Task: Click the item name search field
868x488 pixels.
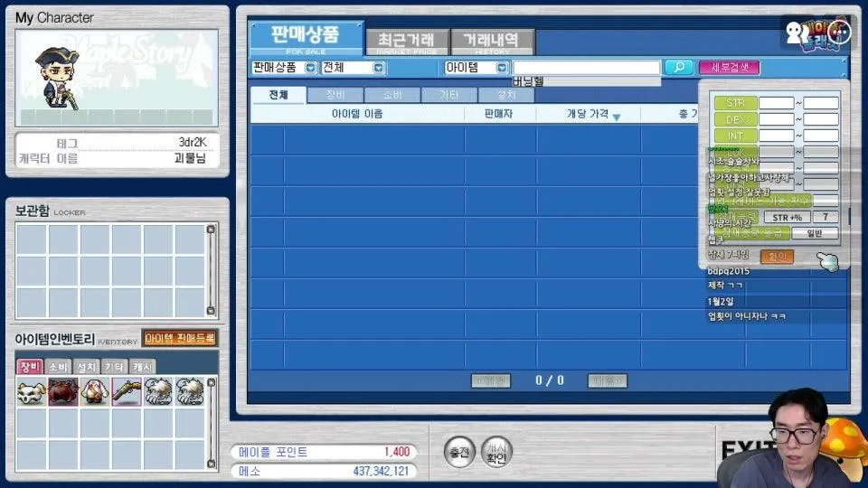Action: pos(587,68)
